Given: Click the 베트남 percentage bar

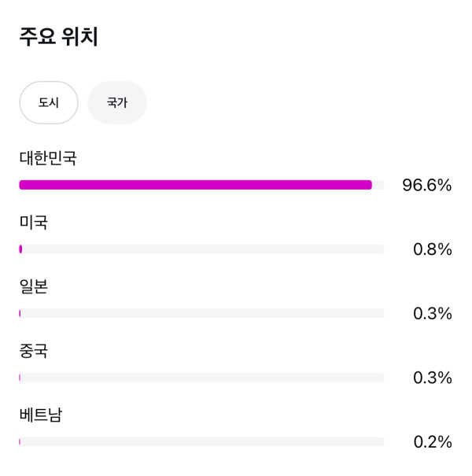Looking at the screenshot, I should click(x=201, y=441).
